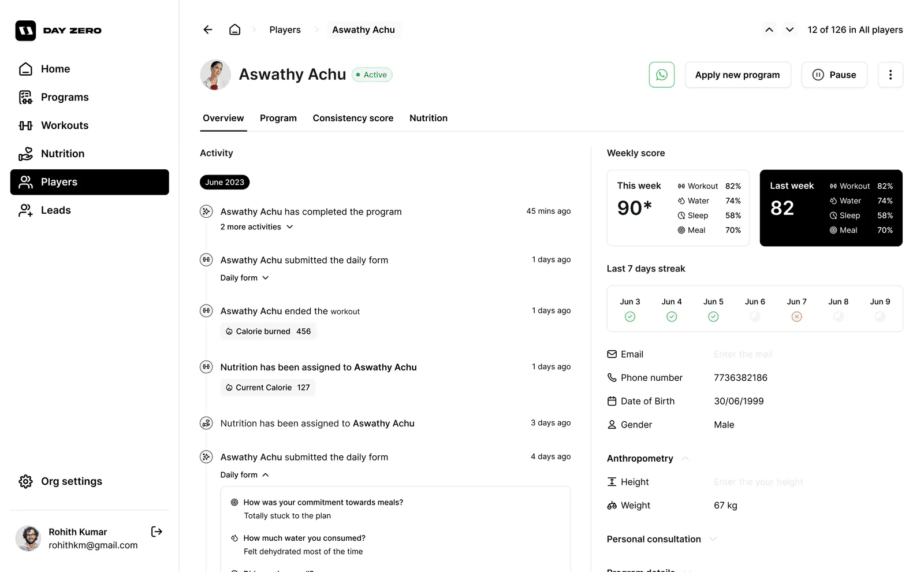Viewport: 924px width, 572px height.
Task: Click the Jun 8 streak indicator
Action: [839, 317]
